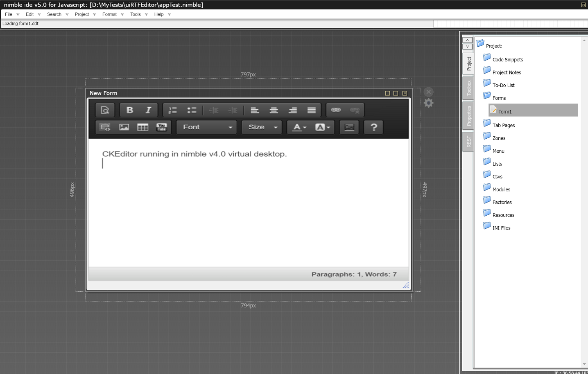Click the up arrow above side tabs
588x374 pixels.
point(468,40)
